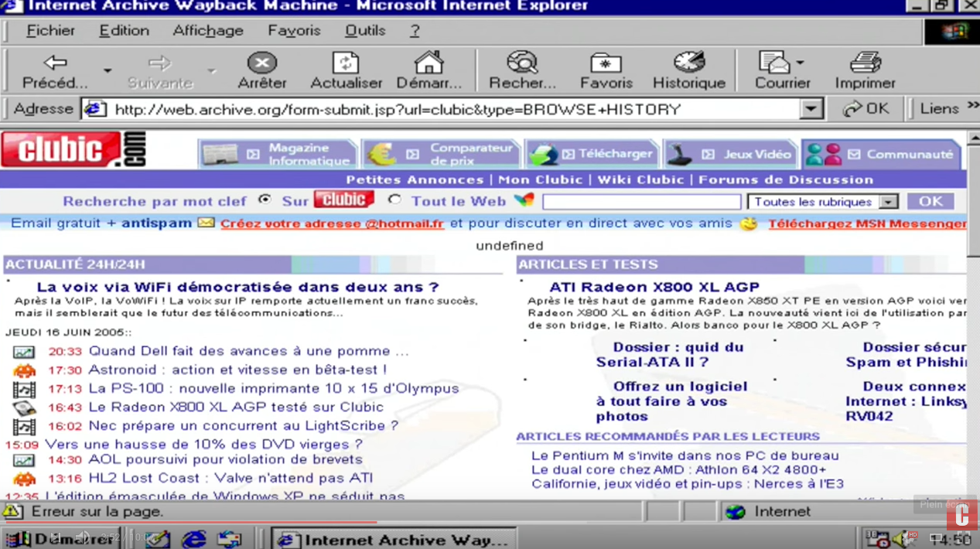Stop loading with the Arrêter button
The image size is (980, 549).
pos(262,71)
